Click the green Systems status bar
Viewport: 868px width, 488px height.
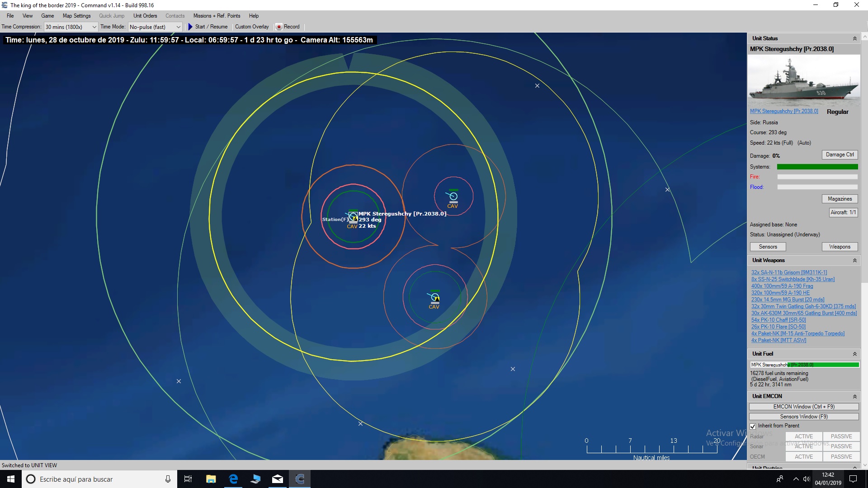tap(817, 167)
